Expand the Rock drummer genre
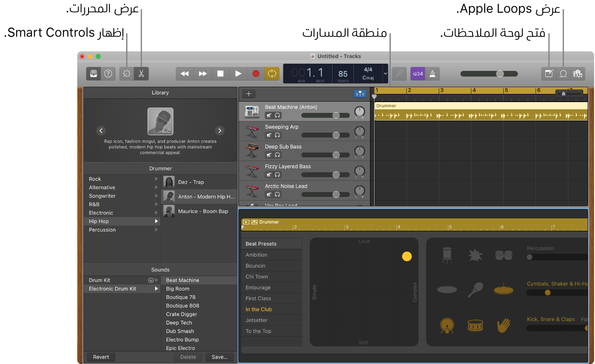 [x=157, y=179]
